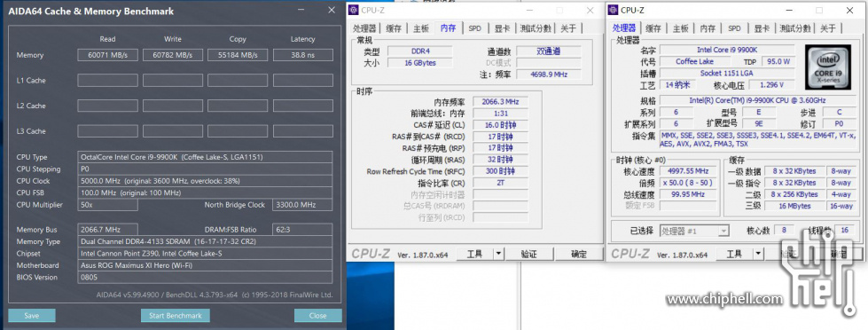
Task: Click Memory Write value 60782 MB/s
Action: point(173,55)
